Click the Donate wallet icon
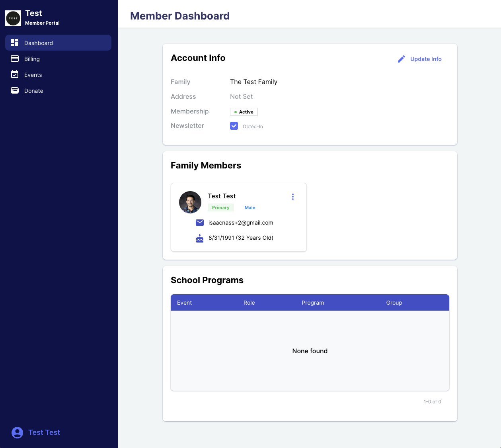 click(x=15, y=90)
